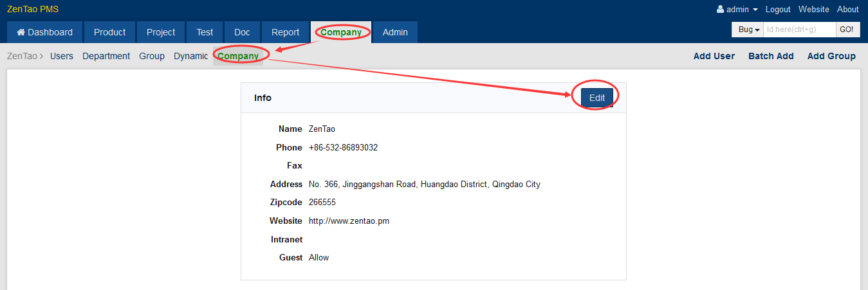Viewport: 868px width, 290px height.
Task: Open the Department submenu
Action: [x=106, y=56]
